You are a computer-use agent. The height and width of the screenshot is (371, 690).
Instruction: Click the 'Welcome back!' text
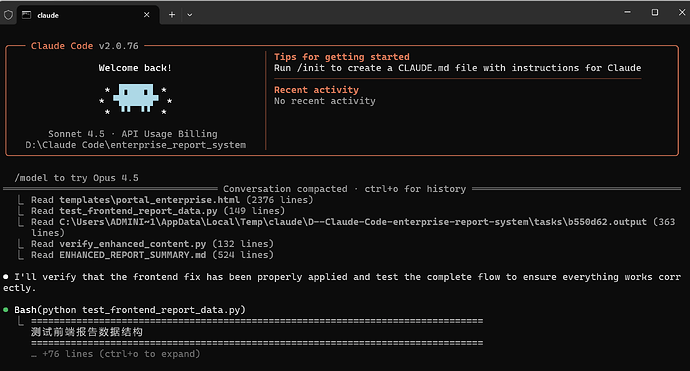tap(135, 68)
